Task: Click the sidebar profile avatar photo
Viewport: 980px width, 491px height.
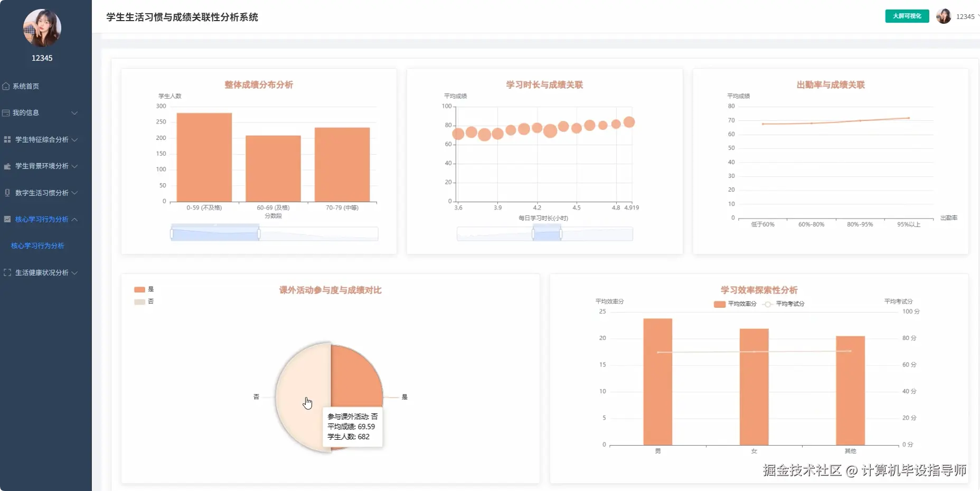Action: click(x=42, y=28)
